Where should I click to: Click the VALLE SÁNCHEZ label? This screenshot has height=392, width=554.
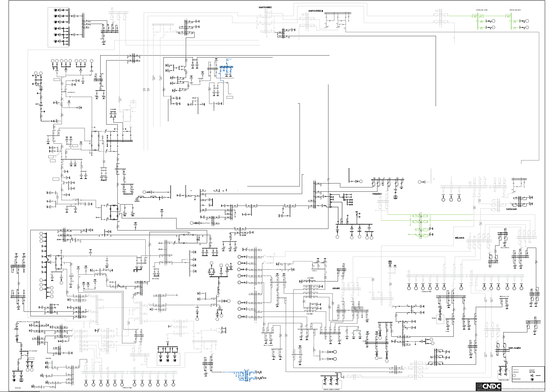[504, 248]
